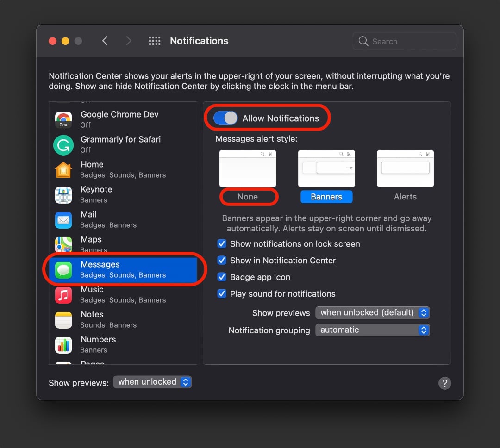Click the Notes app icon
Screen dimensions: 500x448
pyautogui.click(x=63, y=320)
